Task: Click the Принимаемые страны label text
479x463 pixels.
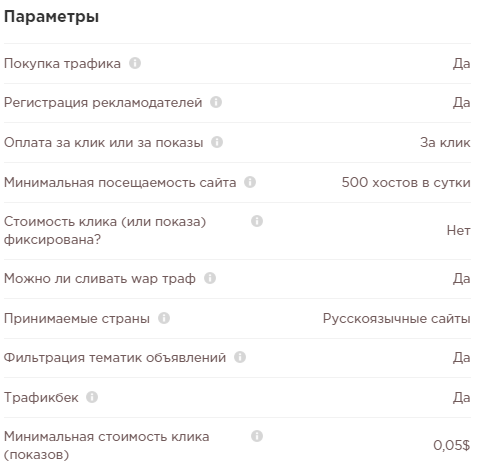Action: tap(77, 319)
